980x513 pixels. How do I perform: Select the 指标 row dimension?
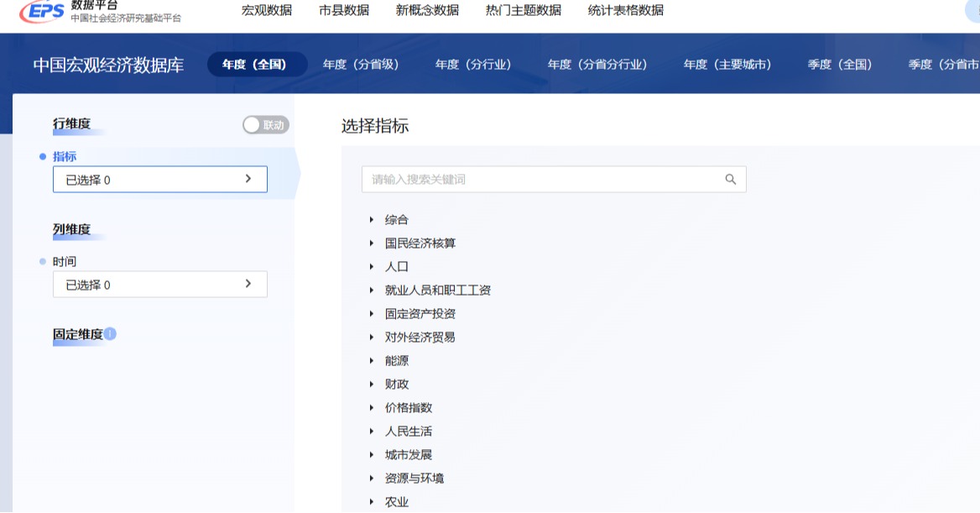[65, 156]
